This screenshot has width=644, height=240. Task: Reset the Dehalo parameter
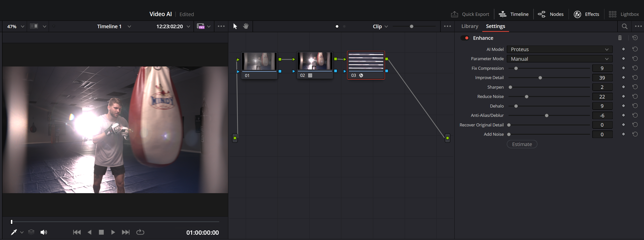(635, 106)
